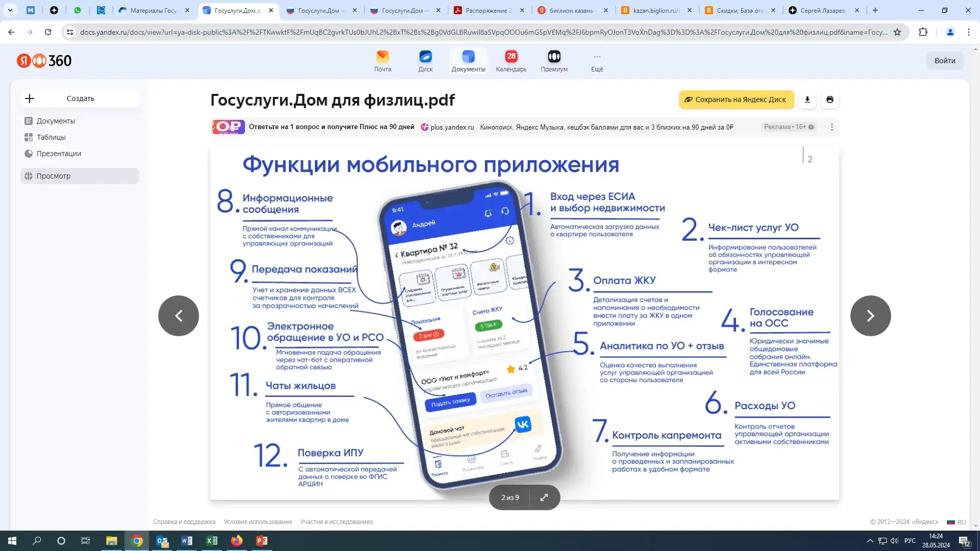Open the Премиум service icon
The image size is (980, 551).
coord(554,61)
